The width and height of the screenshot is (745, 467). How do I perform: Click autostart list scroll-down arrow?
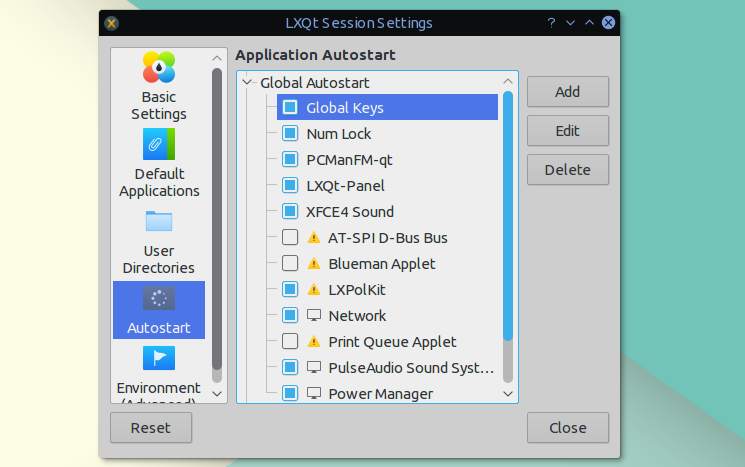(x=508, y=394)
